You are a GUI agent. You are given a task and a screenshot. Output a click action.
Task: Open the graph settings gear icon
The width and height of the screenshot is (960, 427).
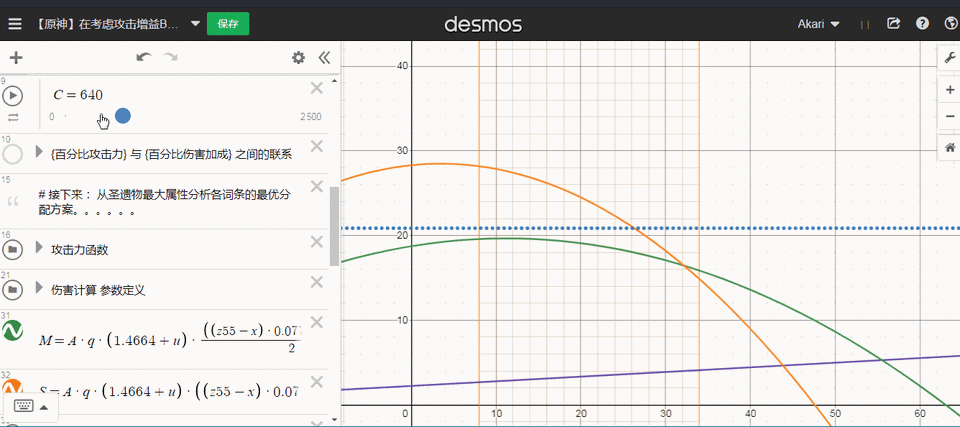pyautogui.click(x=298, y=58)
